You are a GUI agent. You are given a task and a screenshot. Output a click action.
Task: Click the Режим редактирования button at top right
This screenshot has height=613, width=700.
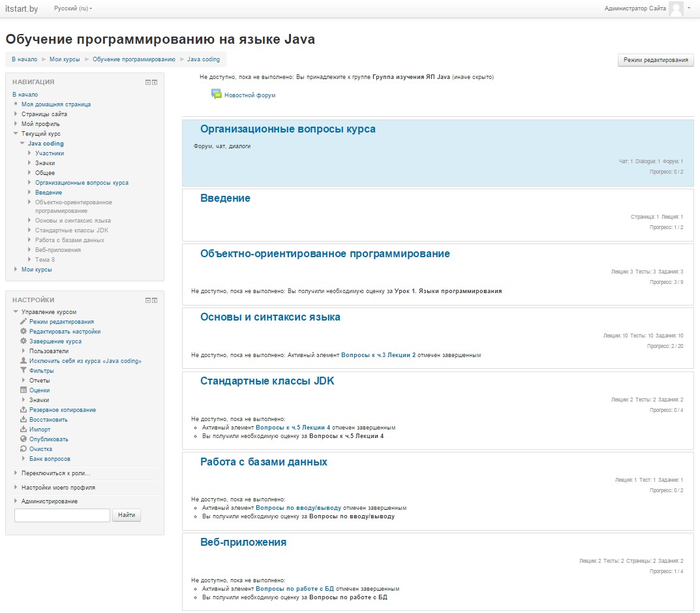[656, 60]
